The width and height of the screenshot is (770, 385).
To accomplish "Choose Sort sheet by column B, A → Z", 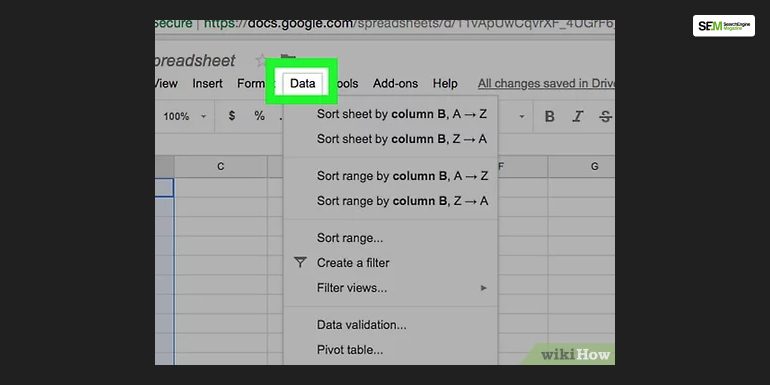I will pos(391,114).
